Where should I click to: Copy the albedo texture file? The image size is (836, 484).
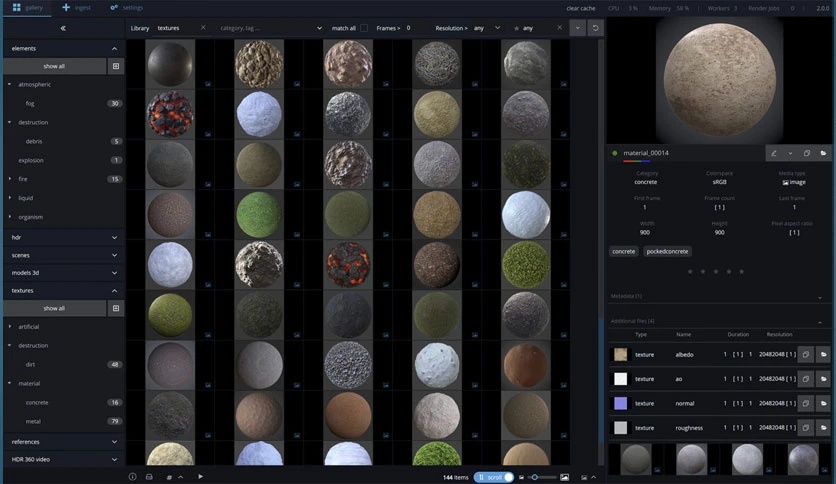click(806, 354)
